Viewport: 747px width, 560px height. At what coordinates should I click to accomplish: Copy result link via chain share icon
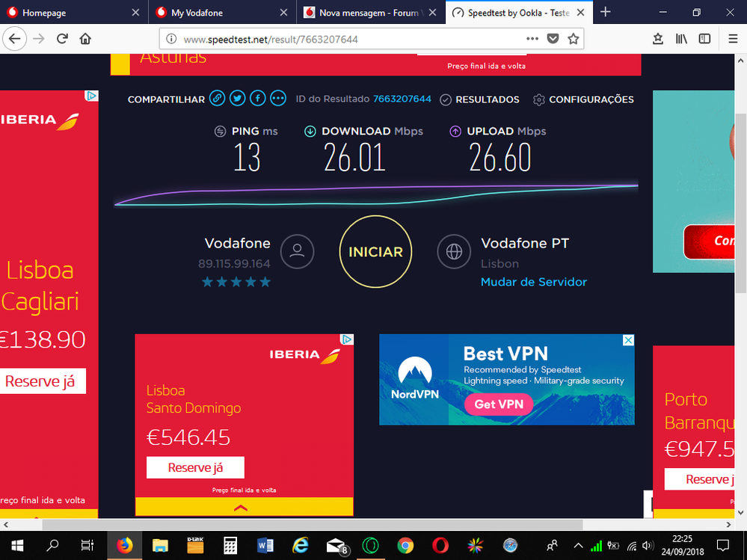click(218, 99)
